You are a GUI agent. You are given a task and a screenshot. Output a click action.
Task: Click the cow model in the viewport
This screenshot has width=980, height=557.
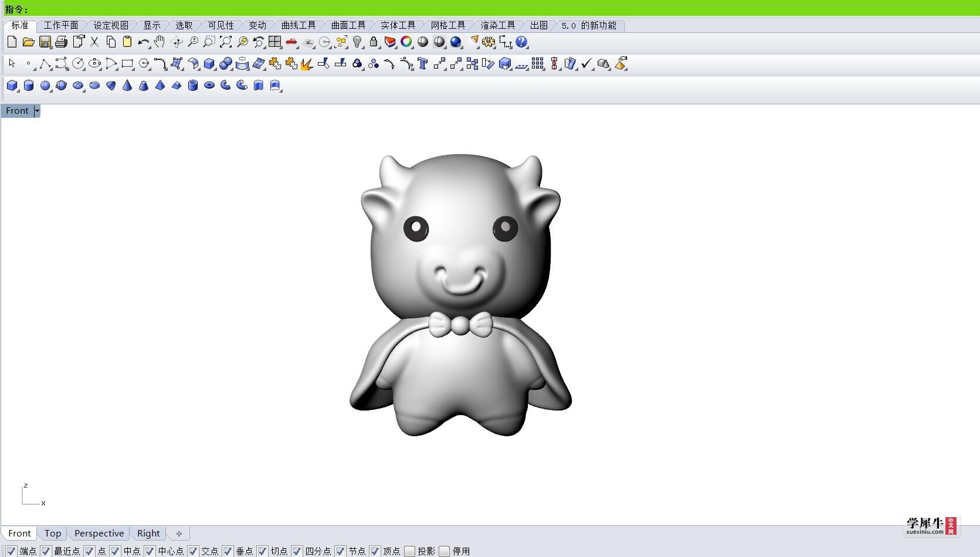pyautogui.click(x=460, y=295)
